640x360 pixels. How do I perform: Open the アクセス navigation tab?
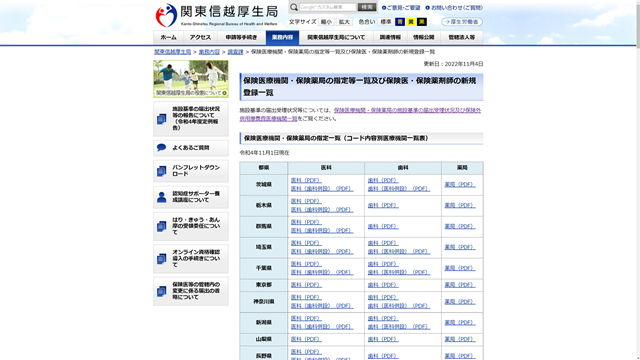pyautogui.click(x=200, y=37)
